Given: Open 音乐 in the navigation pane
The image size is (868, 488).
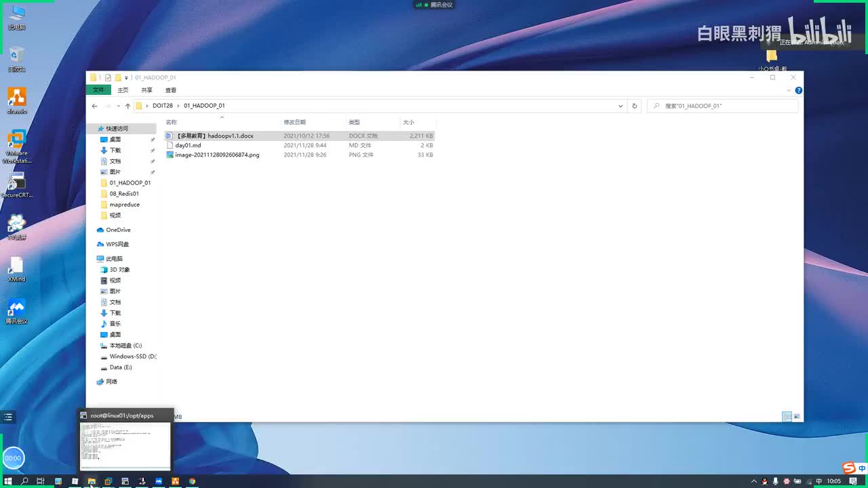Looking at the screenshot, I should click(115, 323).
